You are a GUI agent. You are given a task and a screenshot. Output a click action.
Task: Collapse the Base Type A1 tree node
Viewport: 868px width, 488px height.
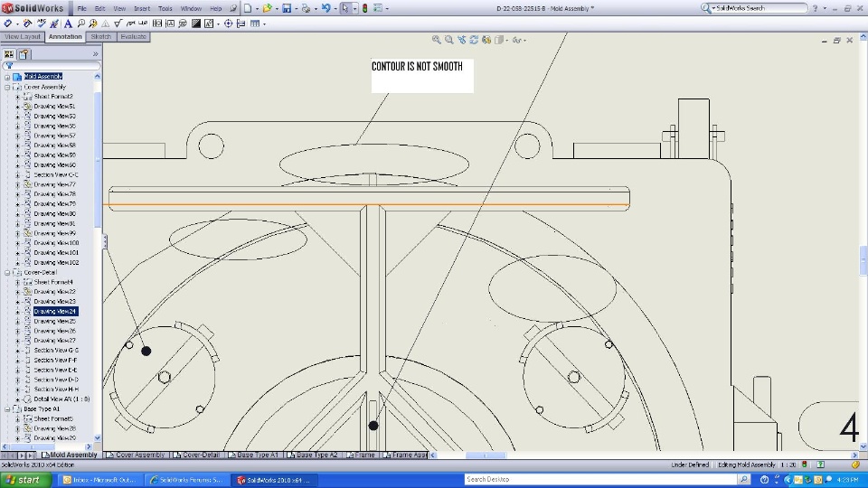pos(7,408)
